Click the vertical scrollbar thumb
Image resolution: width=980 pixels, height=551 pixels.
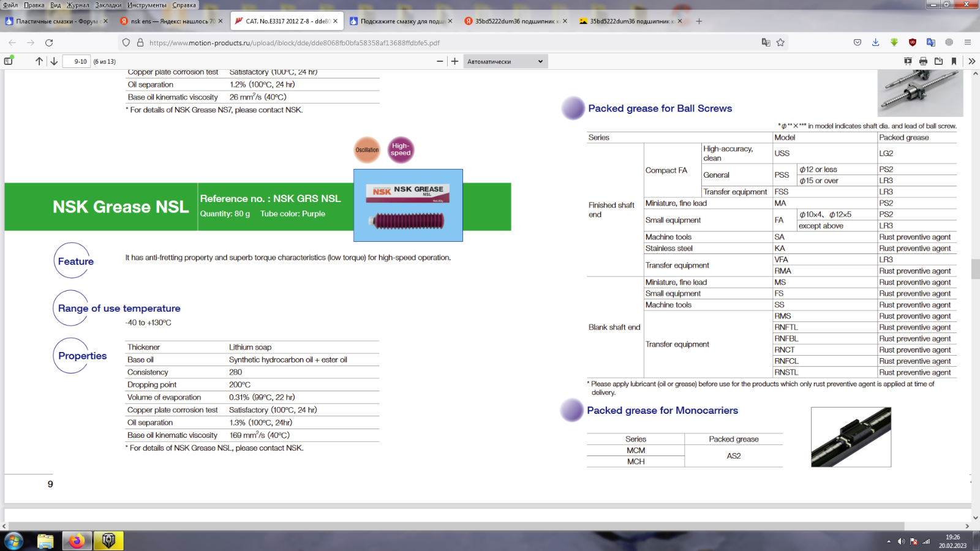tap(975, 269)
